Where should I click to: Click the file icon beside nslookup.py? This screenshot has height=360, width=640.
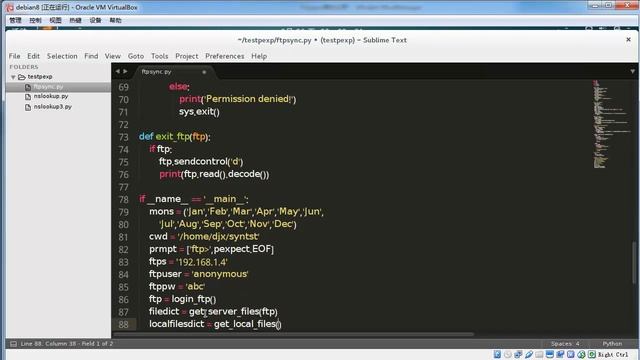28,97
